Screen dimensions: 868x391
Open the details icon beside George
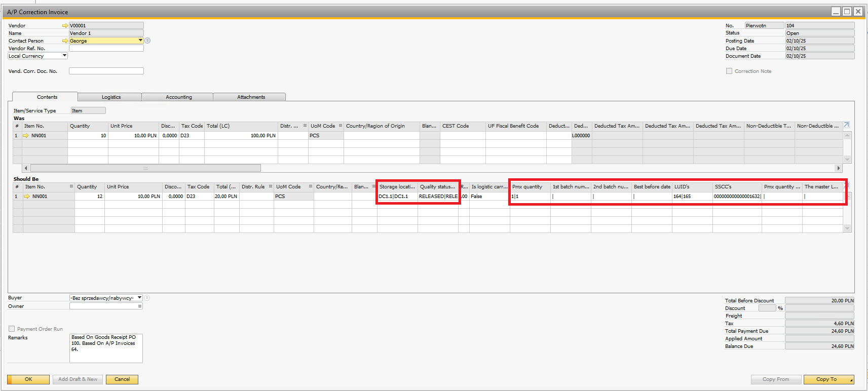coord(147,41)
